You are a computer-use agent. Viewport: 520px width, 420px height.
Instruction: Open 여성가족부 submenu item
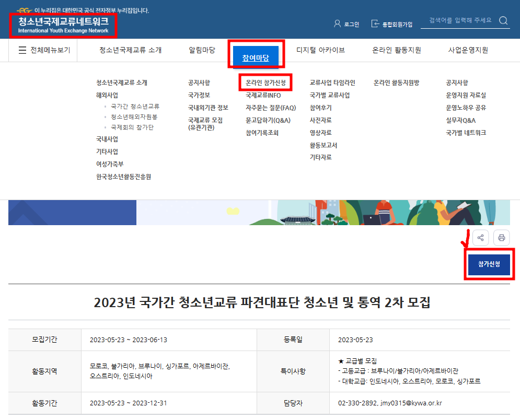pos(110,164)
